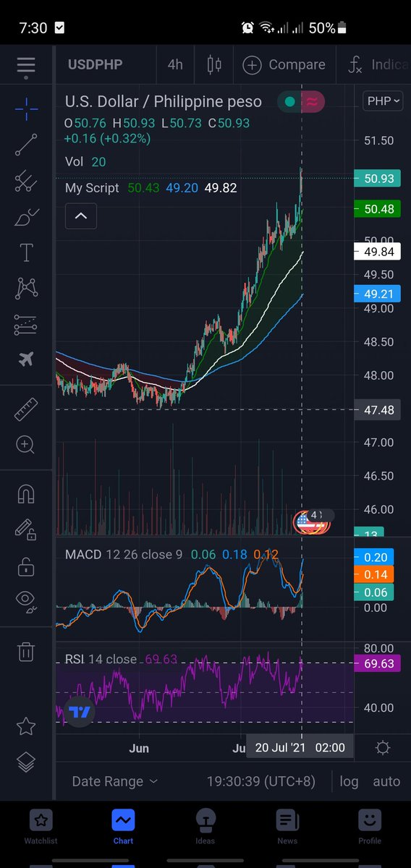The height and width of the screenshot is (868, 411).
Task: Toggle lock all drawings
Action: [26, 566]
